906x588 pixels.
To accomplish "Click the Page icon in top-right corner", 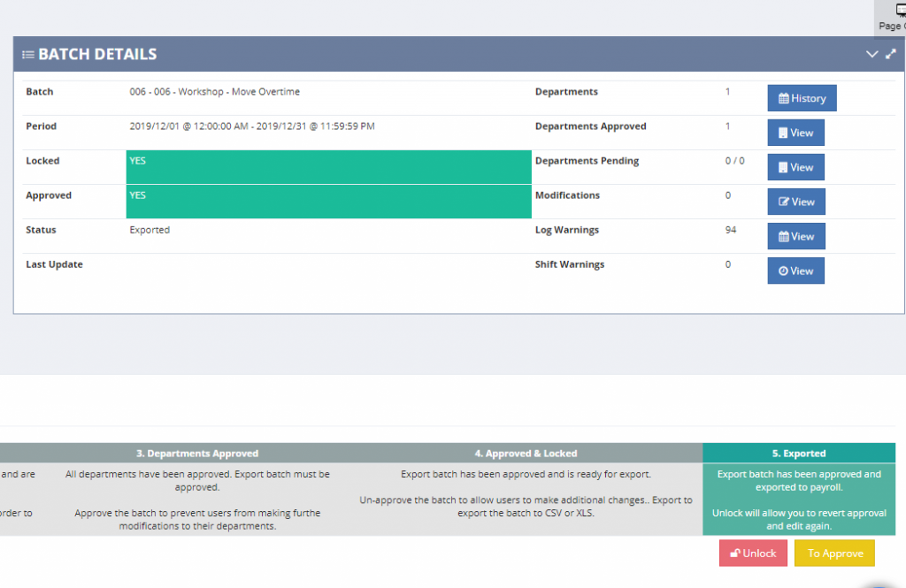I will click(x=890, y=16).
